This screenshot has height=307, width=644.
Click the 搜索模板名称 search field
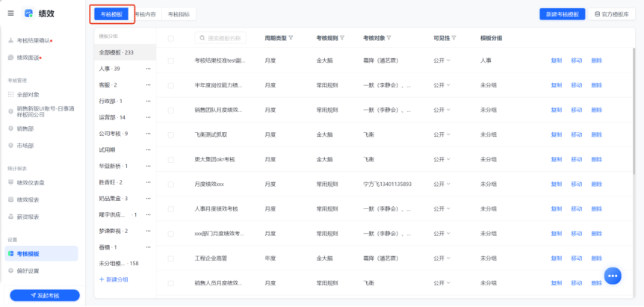(220, 38)
